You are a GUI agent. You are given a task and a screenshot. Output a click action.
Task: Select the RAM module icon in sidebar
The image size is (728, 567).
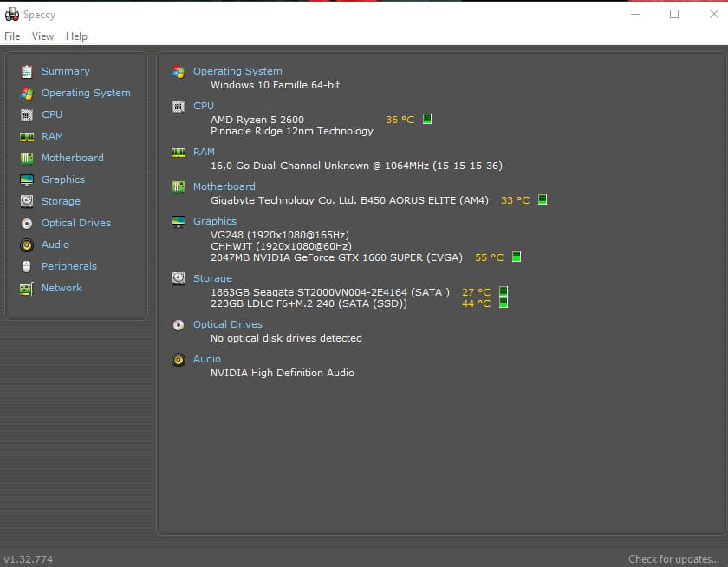click(x=26, y=136)
